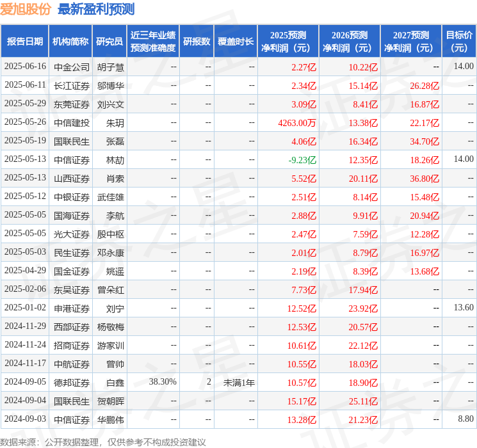Select institution 长江证券
The height and width of the screenshot is (448, 477).
point(72,86)
